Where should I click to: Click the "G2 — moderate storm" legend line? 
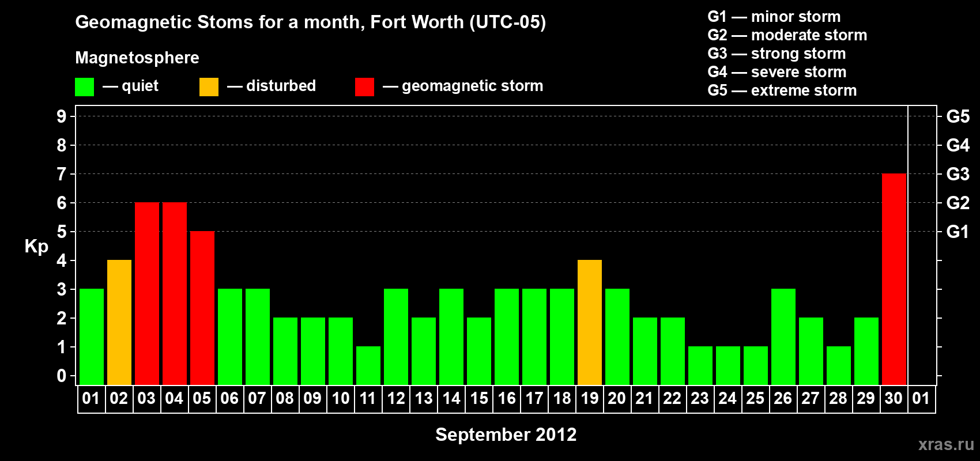[x=787, y=35]
